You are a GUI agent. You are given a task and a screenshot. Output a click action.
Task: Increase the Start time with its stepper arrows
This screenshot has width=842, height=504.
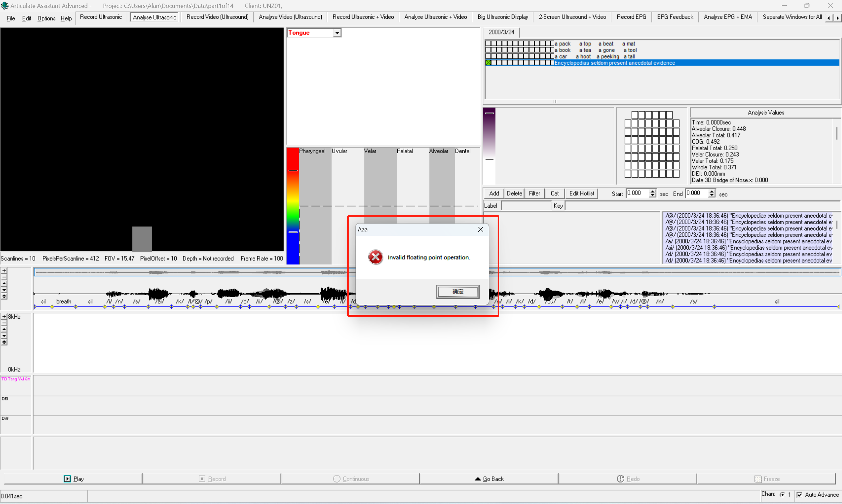pyautogui.click(x=652, y=191)
